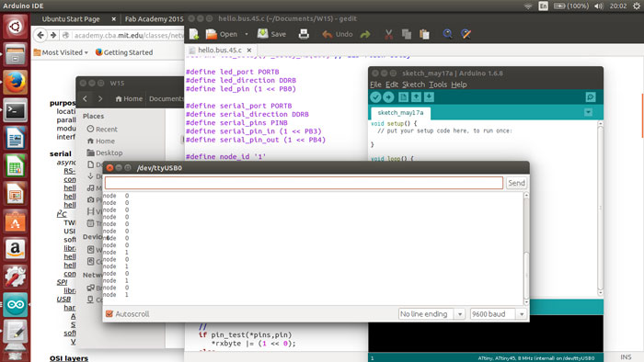Click the keyboard language En indicator
The height and width of the screenshot is (362, 644).
click(543, 6)
